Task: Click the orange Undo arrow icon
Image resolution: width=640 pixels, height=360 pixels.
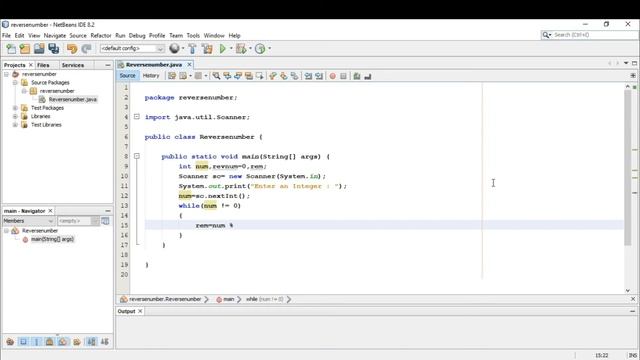Action: [x=72, y=49]
